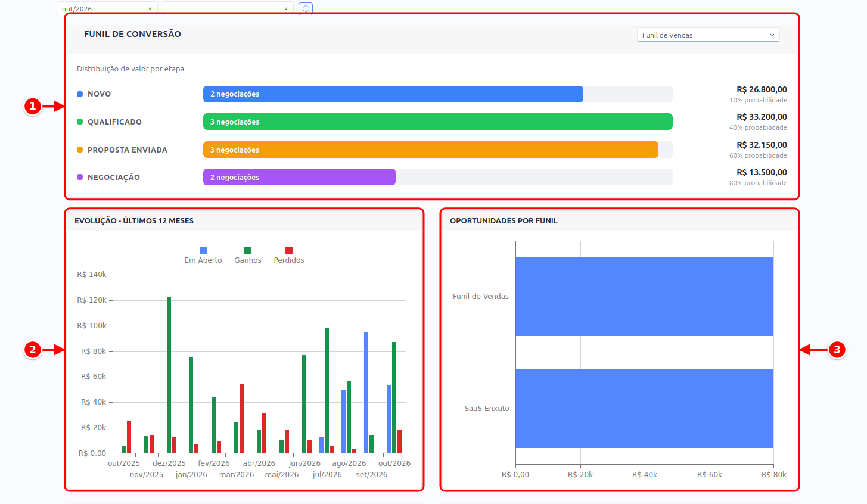The image size is (867, 504).
Task: Click the QUALIFICADO stage label
Action: click(x=114, y=122)
